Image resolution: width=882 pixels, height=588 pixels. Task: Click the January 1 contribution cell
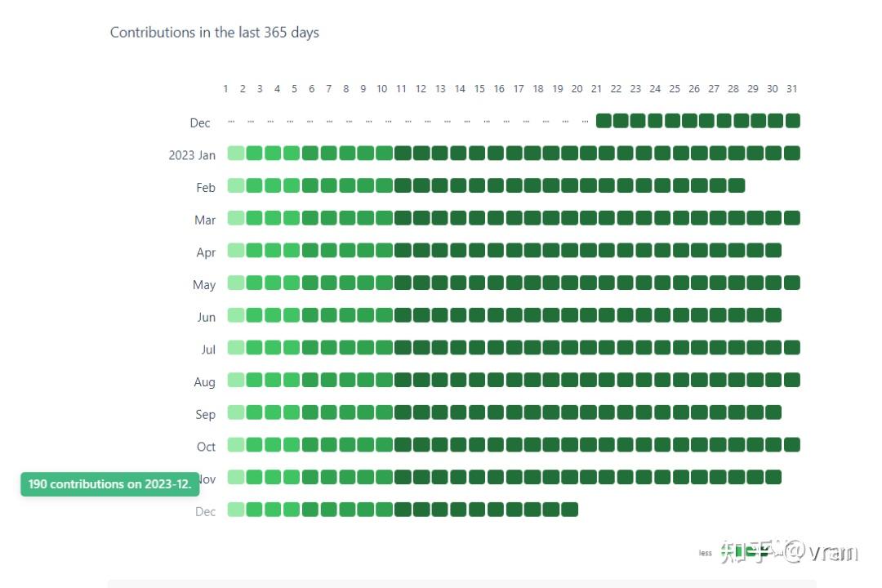point(236,154)
